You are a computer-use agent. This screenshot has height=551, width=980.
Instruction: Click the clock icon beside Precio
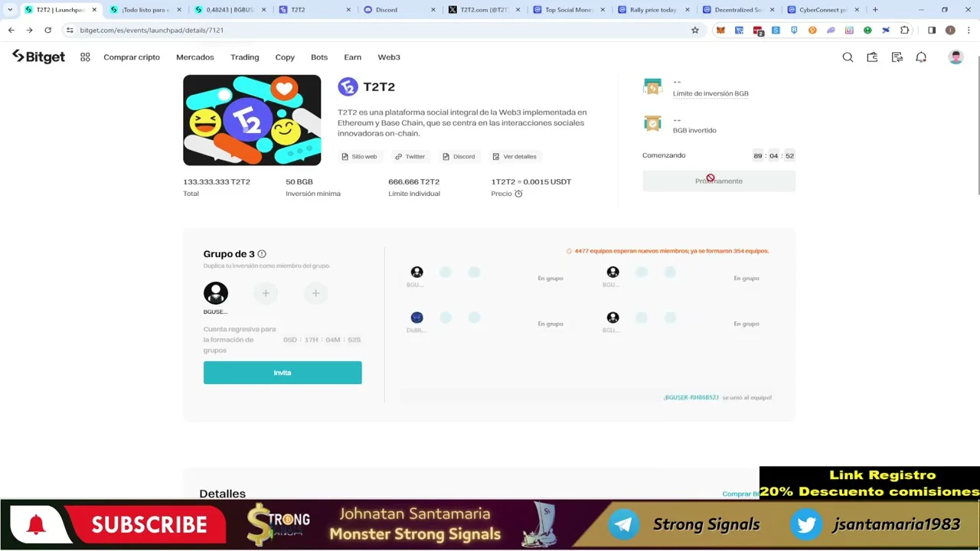click(518, 194)
